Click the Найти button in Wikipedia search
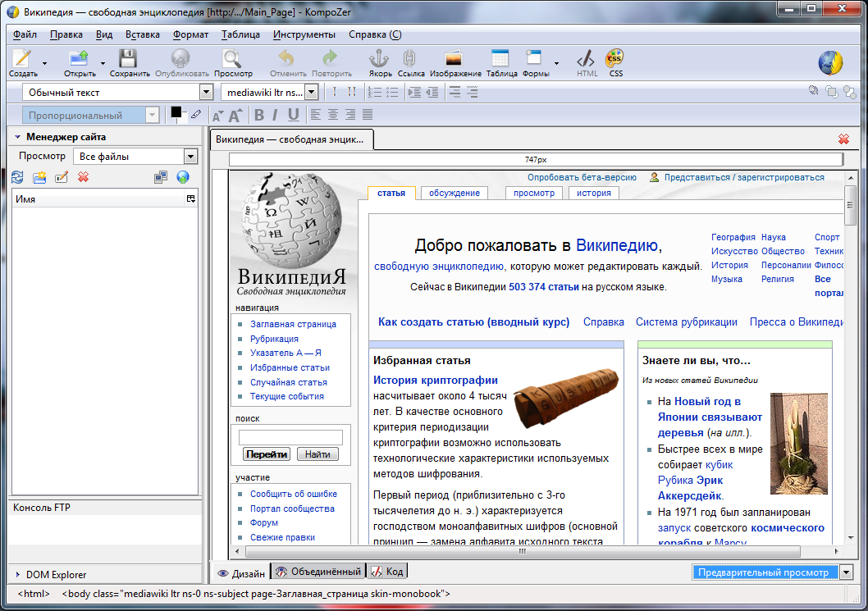The height and width of the screenshot is (611, 868). point(318,454)
